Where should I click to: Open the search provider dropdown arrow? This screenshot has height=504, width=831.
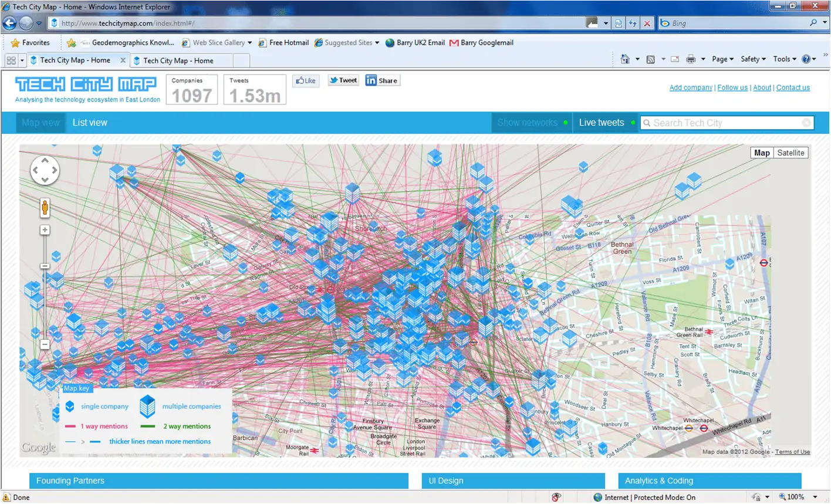(x=824, y=23)
